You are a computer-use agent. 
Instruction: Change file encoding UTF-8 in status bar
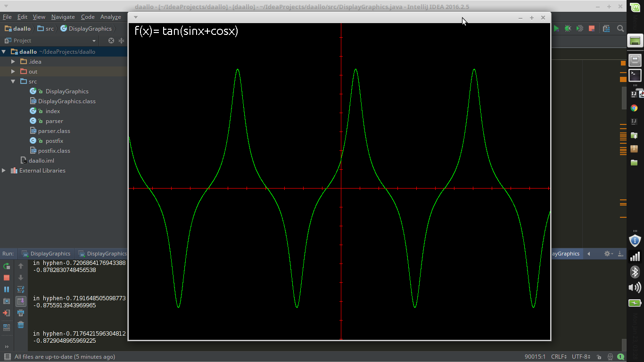click(x=581, y=357)
